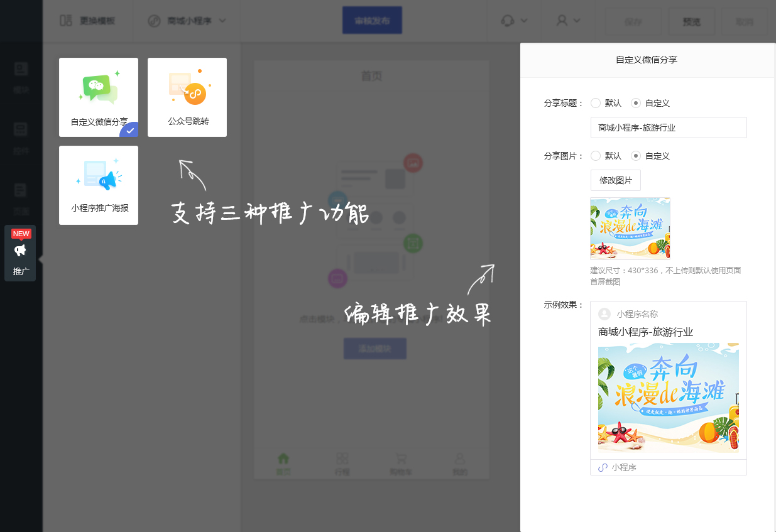Click the 我的 profile tab icon in preview
Viewport: 776px width, 532px height.
pos(460,459)
